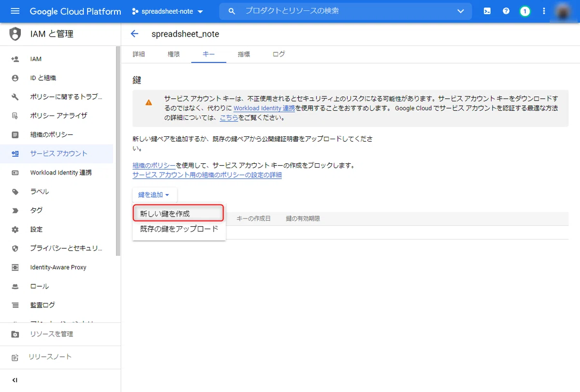The image size is (580, 392).
Task: Click the 設定 gear icon
Action: pos(15,229)
